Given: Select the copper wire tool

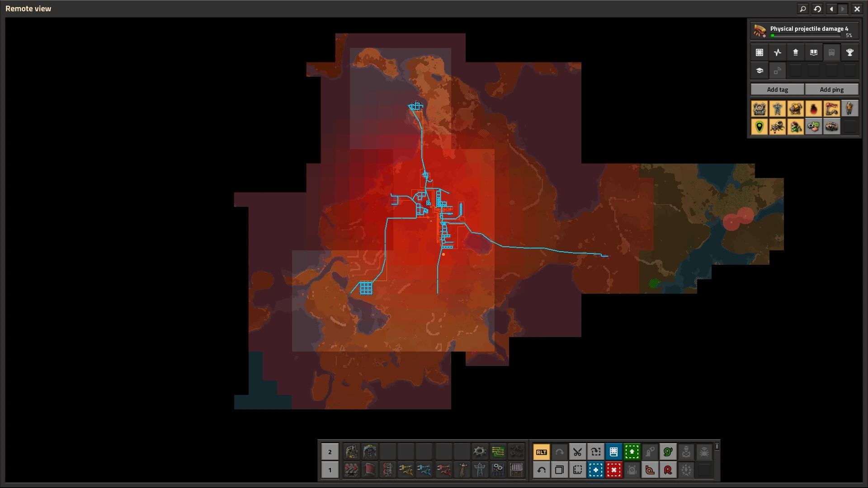Looking at the screenshot, I should pos(650,470).
